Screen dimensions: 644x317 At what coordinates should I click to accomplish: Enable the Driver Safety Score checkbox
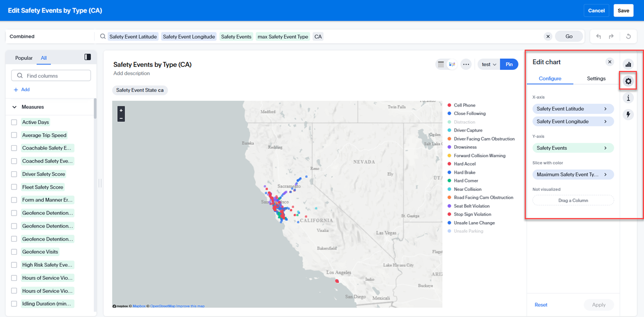coord(14,174)
